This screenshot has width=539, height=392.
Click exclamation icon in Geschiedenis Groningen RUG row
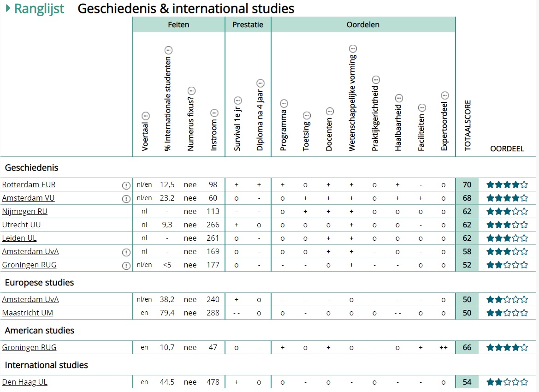(126, 266)
